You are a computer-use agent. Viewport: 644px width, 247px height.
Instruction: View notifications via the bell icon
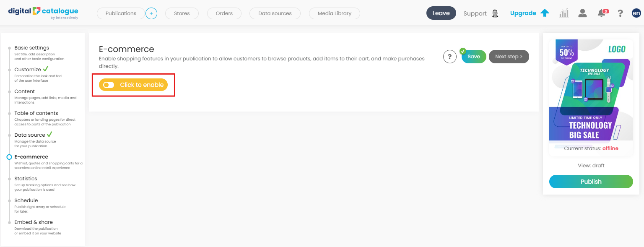coord(602,13)
